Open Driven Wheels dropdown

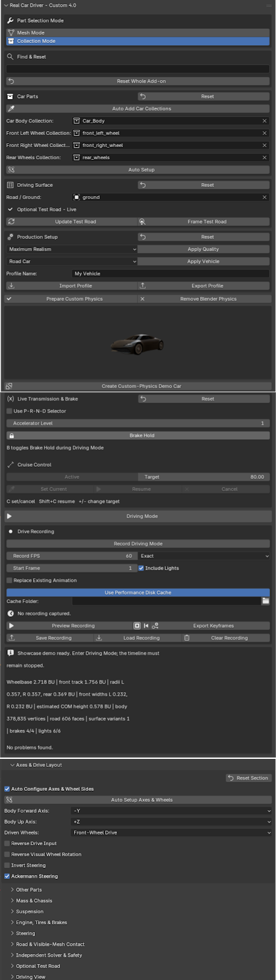[x=171, y=833]
